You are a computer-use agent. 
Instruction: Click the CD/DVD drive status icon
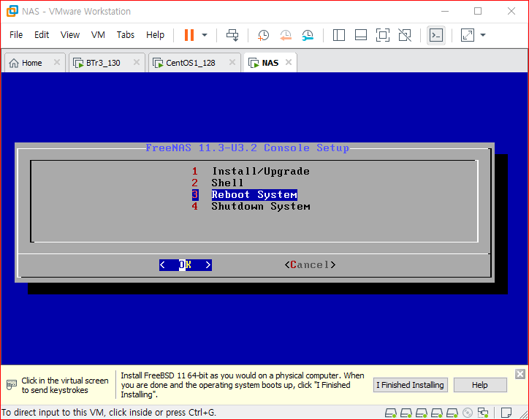click(x=468, y=413)
